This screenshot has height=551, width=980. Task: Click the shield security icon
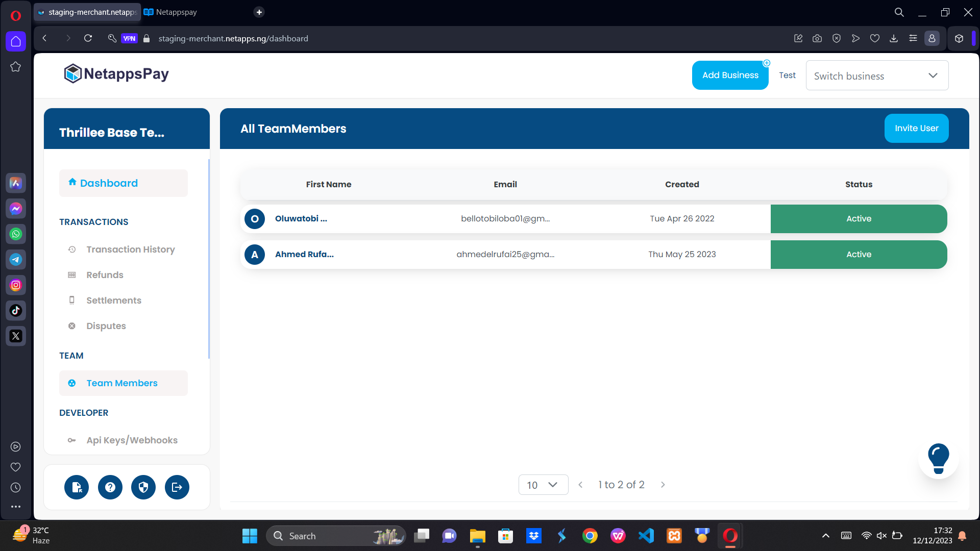point(143,487)
